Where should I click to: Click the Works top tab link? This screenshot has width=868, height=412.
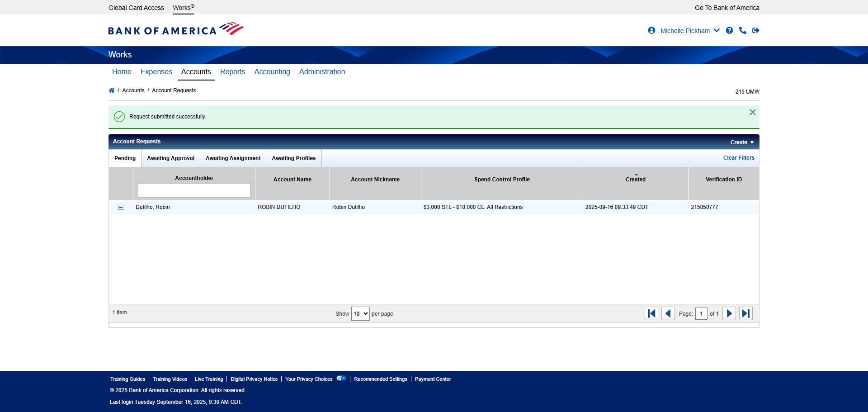[183, 8]
